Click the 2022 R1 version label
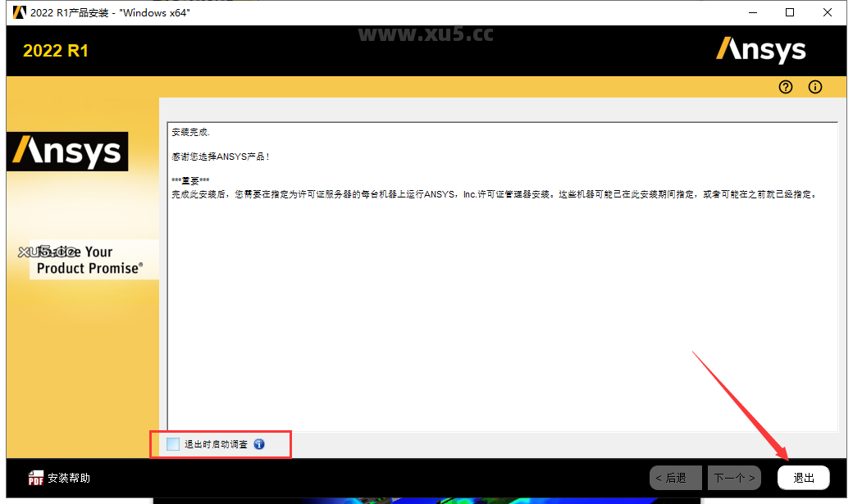853x504 pixels. pos(56,50)
